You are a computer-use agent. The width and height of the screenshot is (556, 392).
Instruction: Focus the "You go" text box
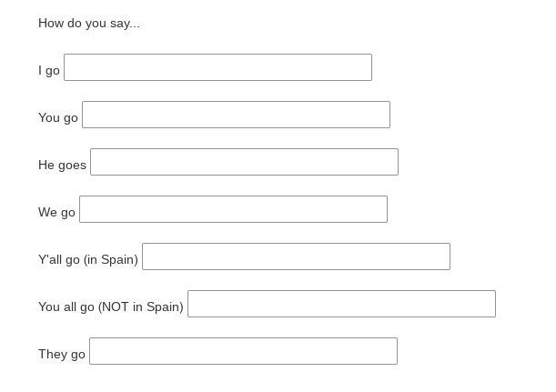tap(236, 115)
